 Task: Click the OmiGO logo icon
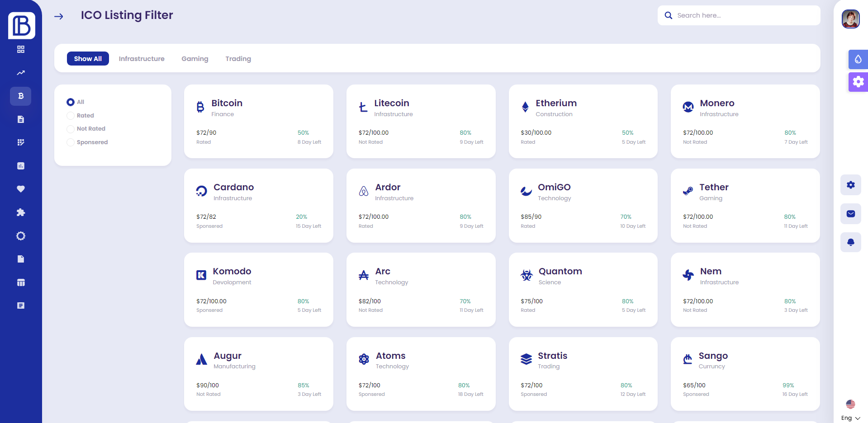click(x=526, y=191)
